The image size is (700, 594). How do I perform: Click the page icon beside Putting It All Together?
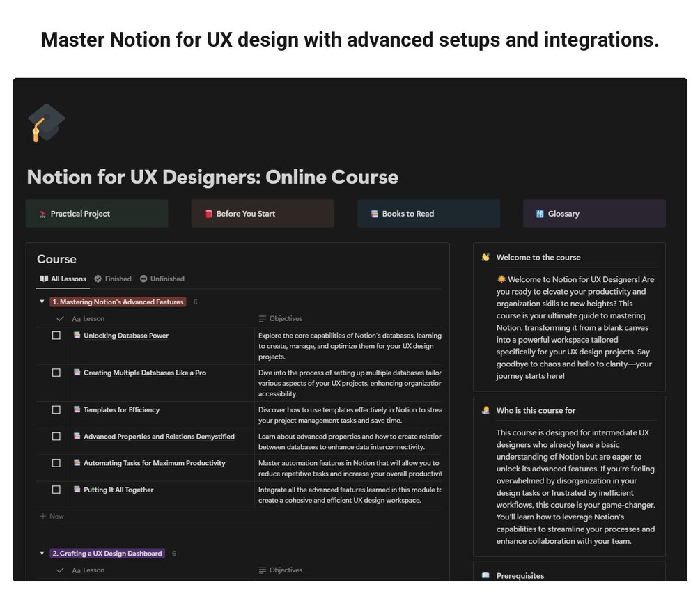pos(77,489)
